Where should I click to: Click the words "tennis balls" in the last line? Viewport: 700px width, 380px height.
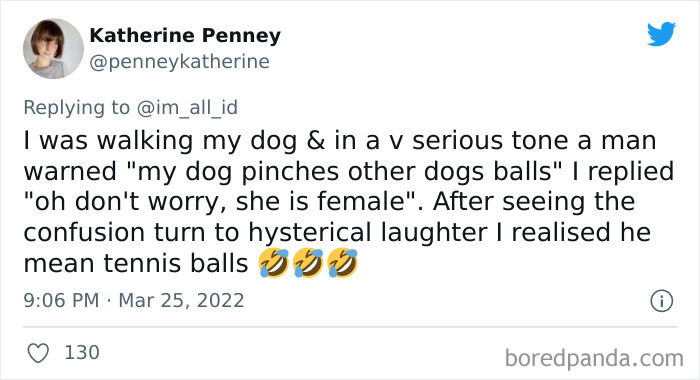point(176,263)
